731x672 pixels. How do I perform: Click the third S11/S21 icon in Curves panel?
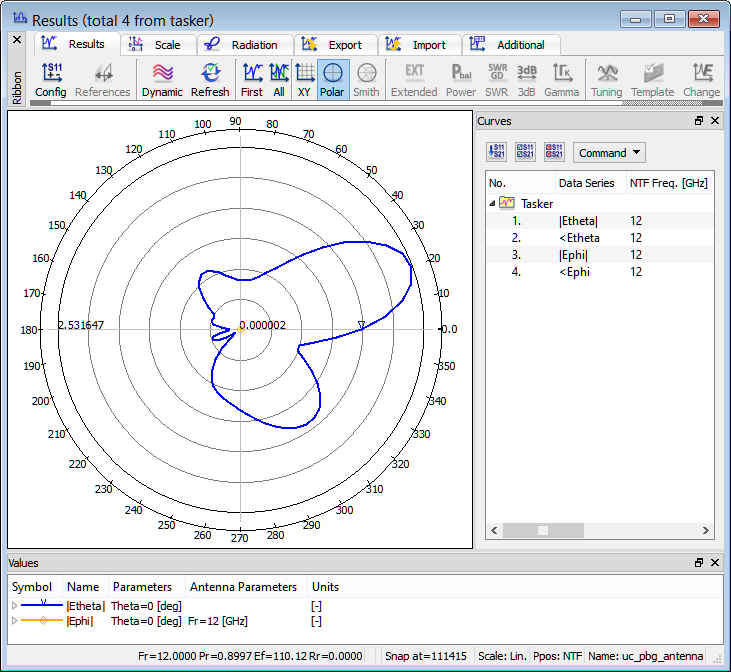click(x=554, y=152)
